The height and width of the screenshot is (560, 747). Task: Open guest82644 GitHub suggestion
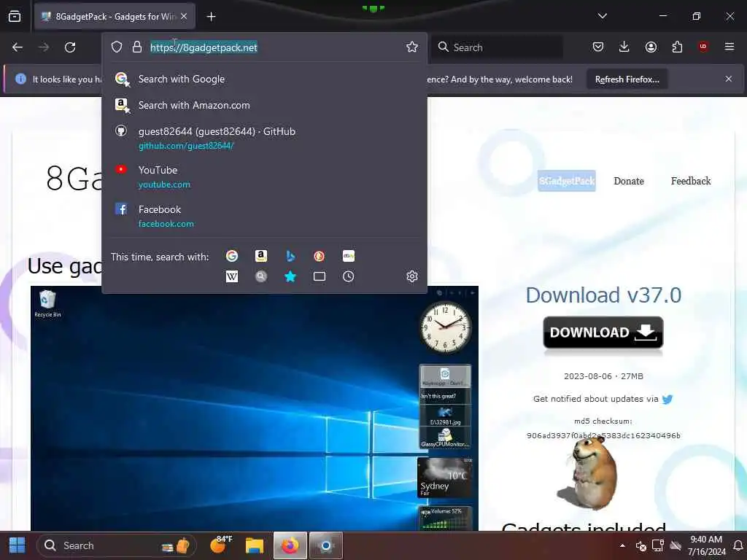tap(264, 138)
